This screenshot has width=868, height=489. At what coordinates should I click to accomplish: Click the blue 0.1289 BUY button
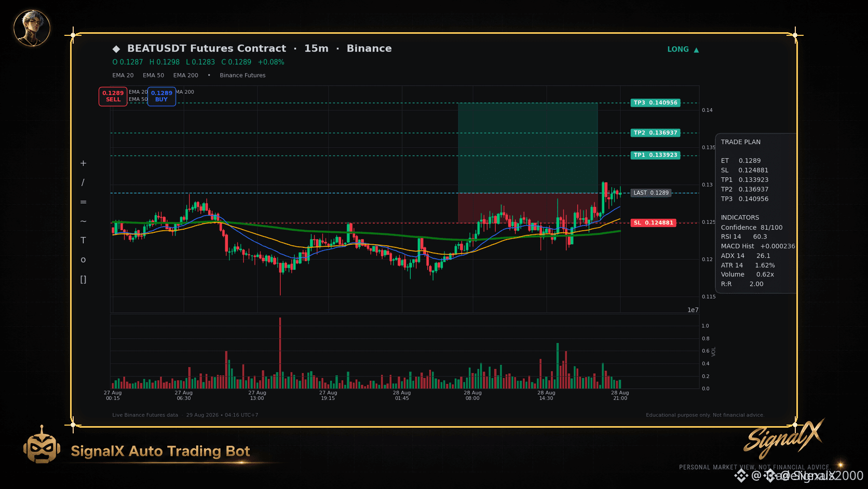(161, 96)
